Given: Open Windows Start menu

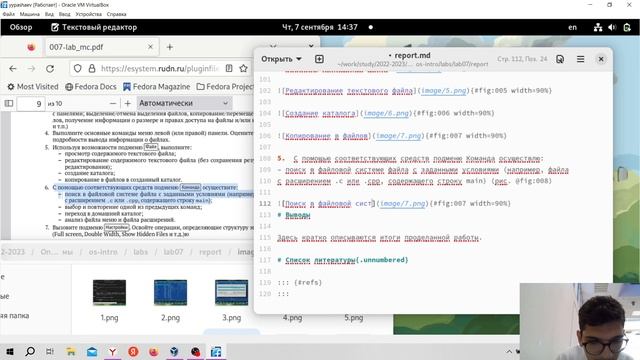Looking at the screenshot, I should point(10,351).
